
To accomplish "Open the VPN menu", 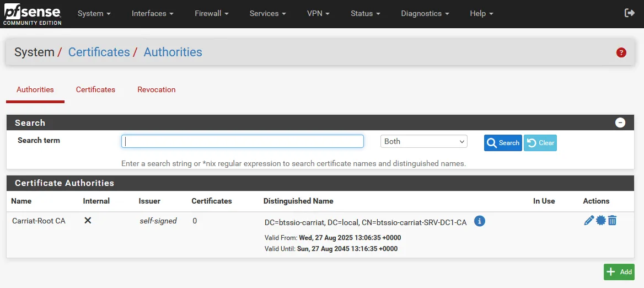I will point(318,13).
